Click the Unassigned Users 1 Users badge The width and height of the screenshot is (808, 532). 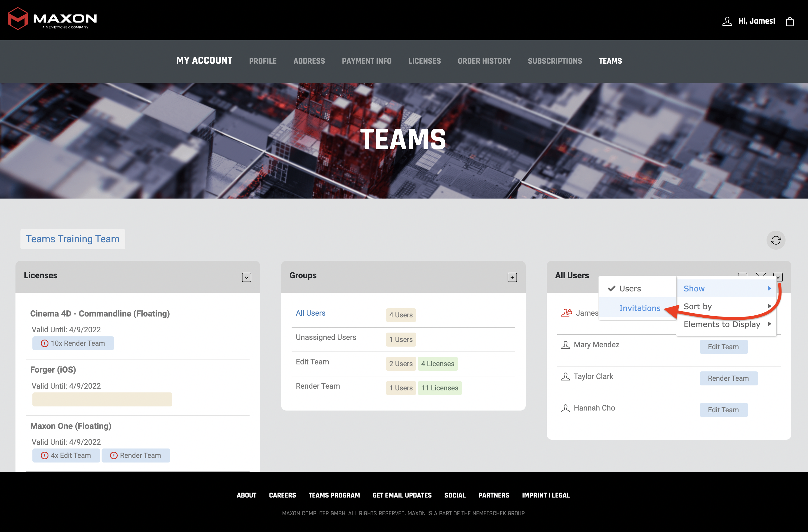400,340
